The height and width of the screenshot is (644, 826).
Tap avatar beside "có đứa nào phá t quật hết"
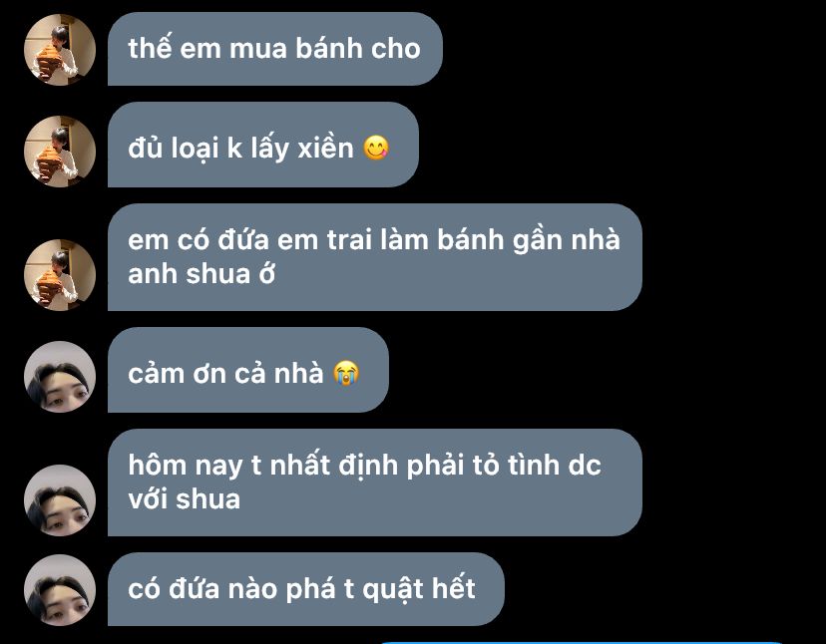[60, 590]
